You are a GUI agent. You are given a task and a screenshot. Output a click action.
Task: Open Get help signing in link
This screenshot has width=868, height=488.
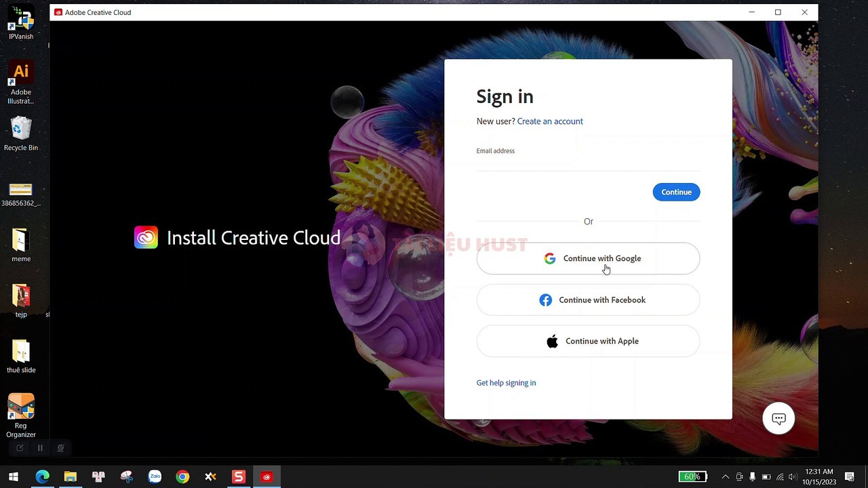point(506,383)
